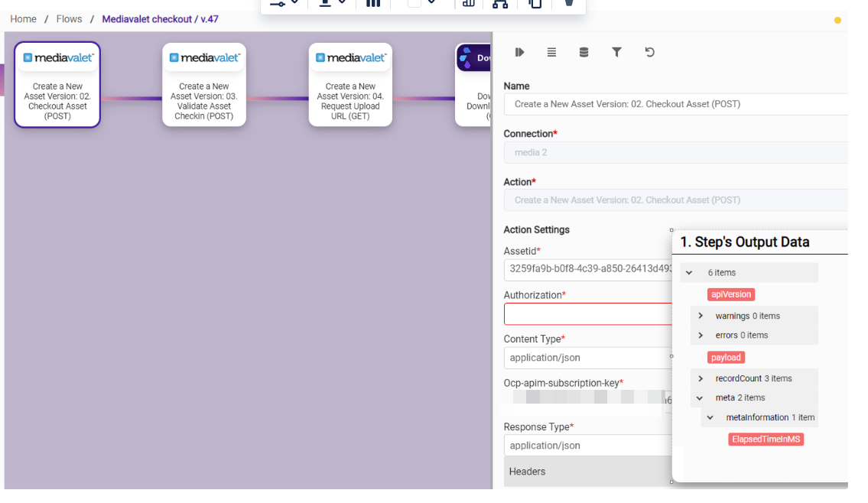Viewport: 868px width, 503px height.
Task: Collapse the 6 items root node
Action: tap(689, 273)
